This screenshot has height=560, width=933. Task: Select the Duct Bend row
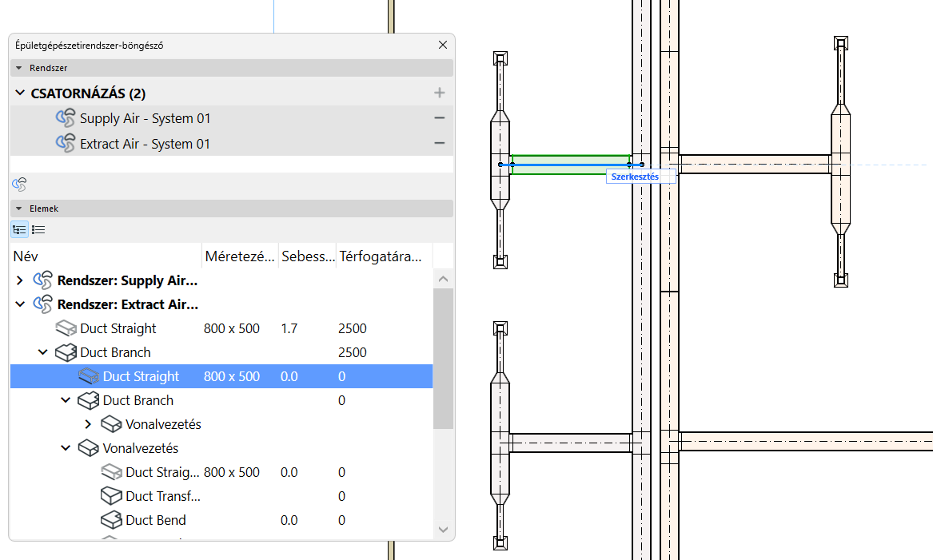[x=221, y=520]
